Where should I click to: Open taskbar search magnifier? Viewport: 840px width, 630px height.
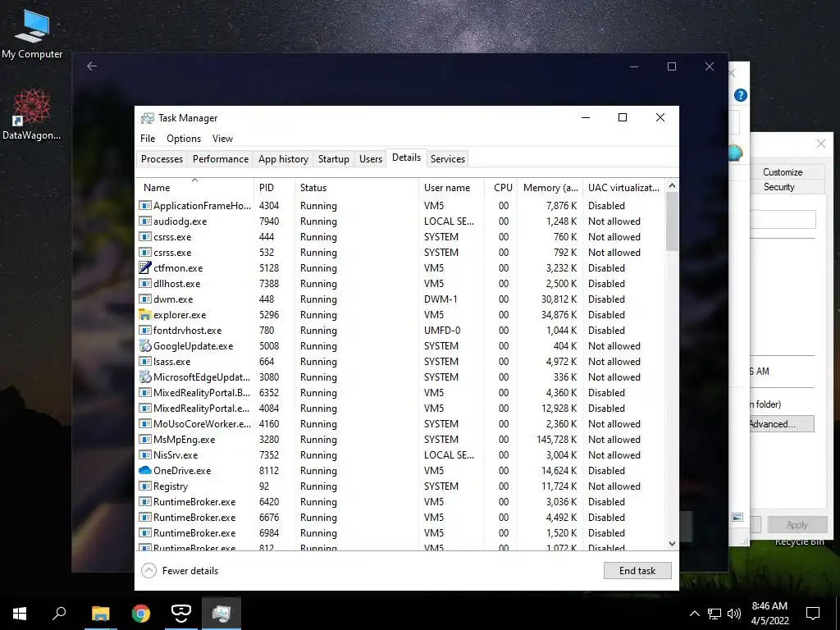click(59, 613)
